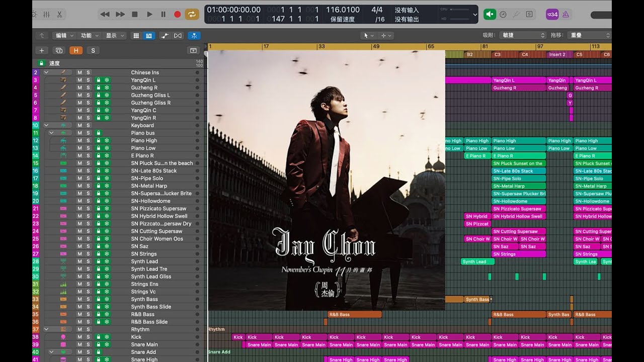Solo the Guzheng R track

(x=88, y=87)
